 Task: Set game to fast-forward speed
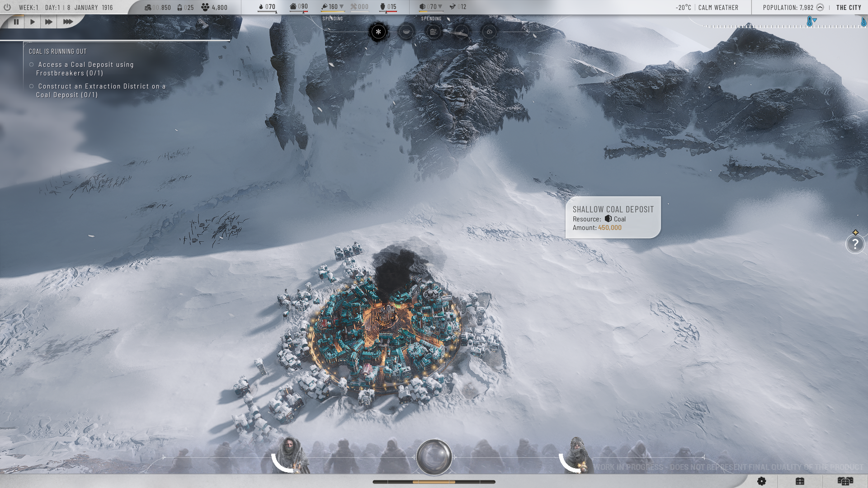click(49, 22)
